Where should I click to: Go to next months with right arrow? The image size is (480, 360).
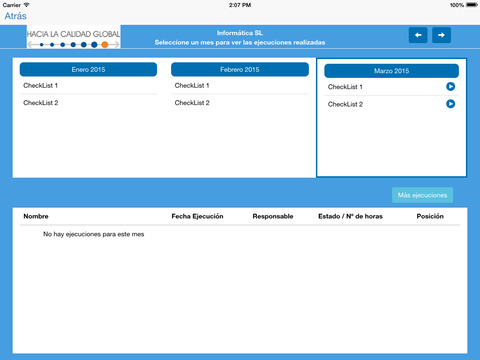click(x=441, y=35)
